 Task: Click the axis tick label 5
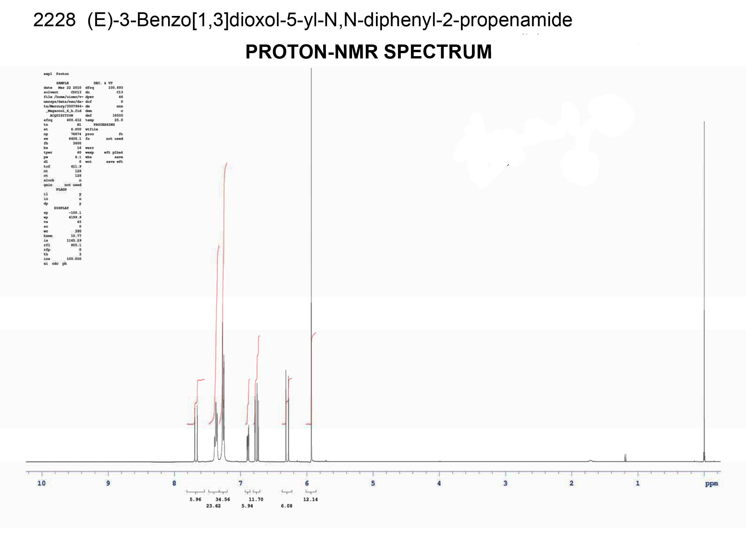pos(373,483)
